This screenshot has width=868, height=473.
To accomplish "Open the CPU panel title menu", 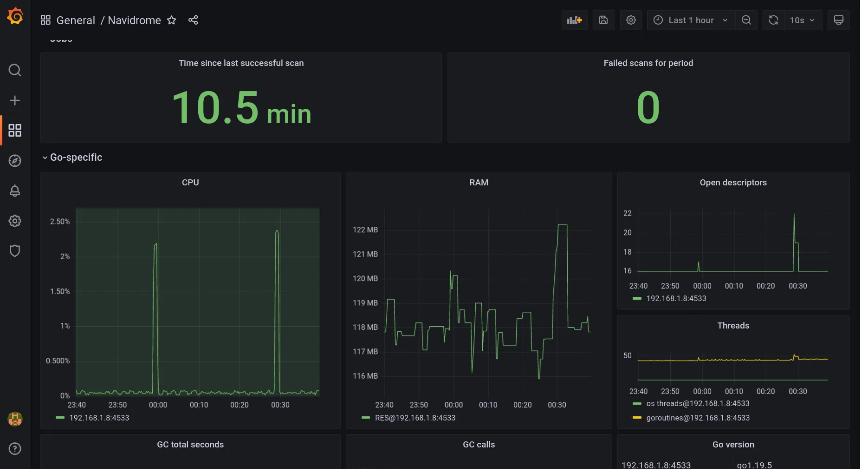I will [x=190, y=183].
